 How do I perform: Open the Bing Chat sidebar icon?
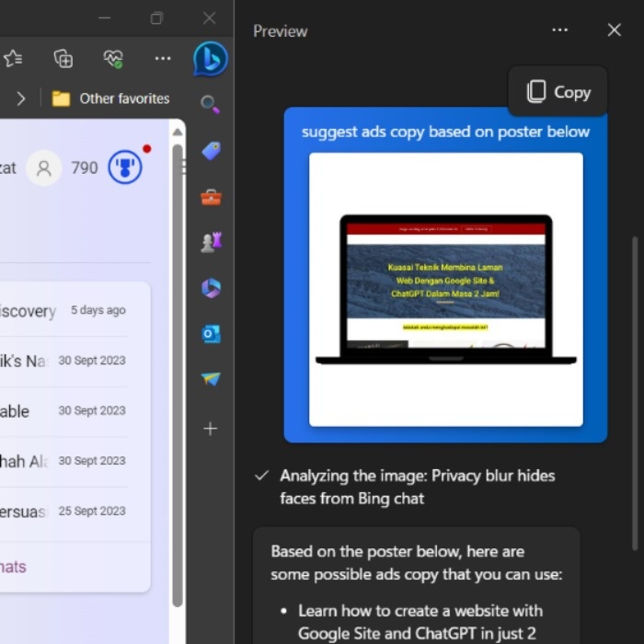click(x=211, y=59)
